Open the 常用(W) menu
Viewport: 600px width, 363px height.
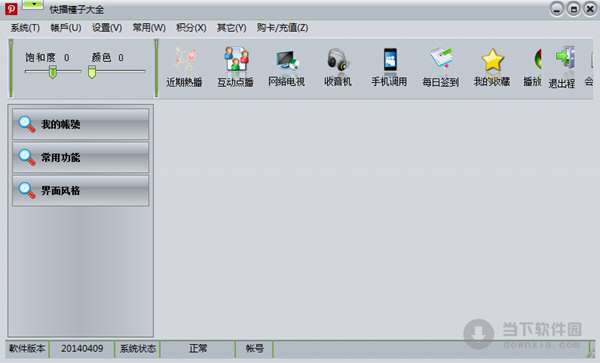click(149, 28)
